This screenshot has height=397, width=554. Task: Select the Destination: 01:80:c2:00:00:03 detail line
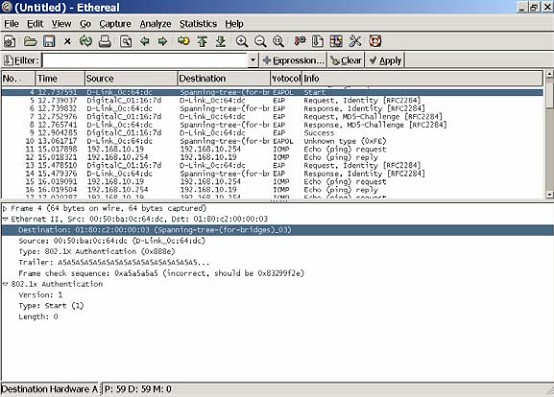click(277, 230)
